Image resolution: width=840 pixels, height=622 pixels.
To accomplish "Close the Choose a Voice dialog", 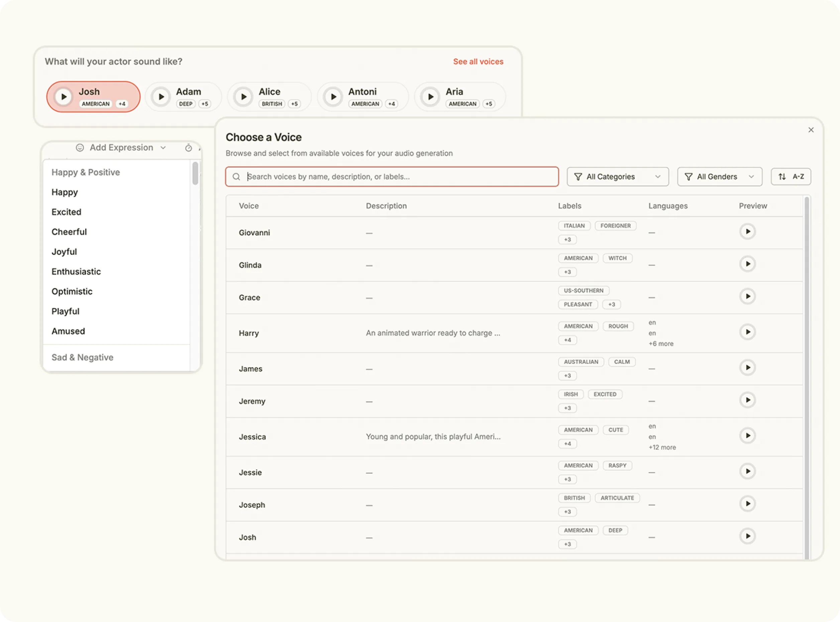I will coord(811,130).
